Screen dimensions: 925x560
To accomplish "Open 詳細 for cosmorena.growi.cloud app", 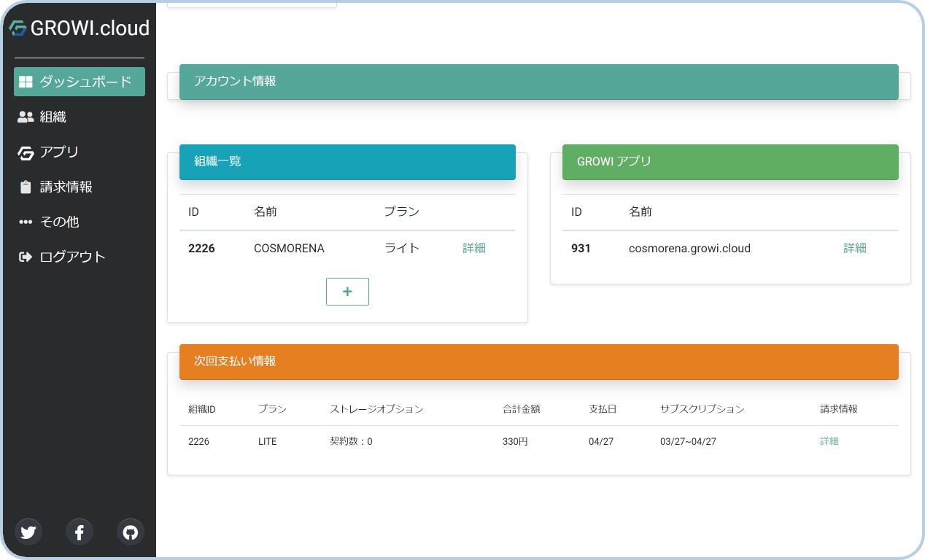I will pyautogui.click(x=855, y=248).
